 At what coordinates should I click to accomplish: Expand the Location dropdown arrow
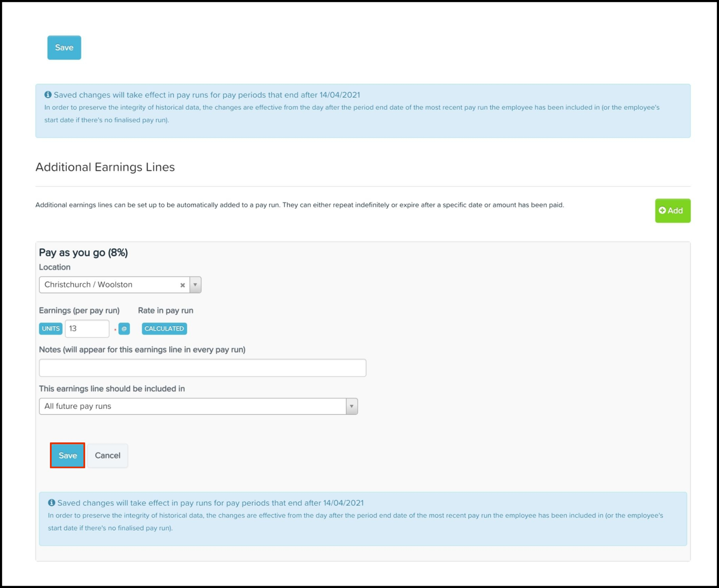[x=195, y=285]
